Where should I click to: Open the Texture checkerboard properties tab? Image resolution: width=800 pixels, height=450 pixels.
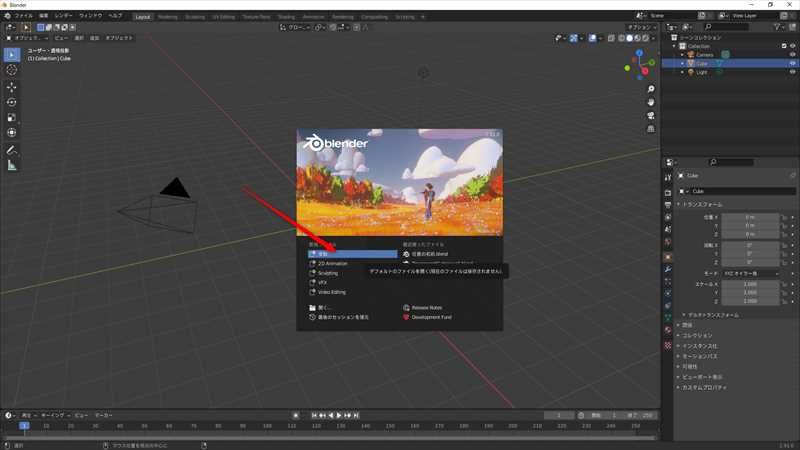coord(668,345)
